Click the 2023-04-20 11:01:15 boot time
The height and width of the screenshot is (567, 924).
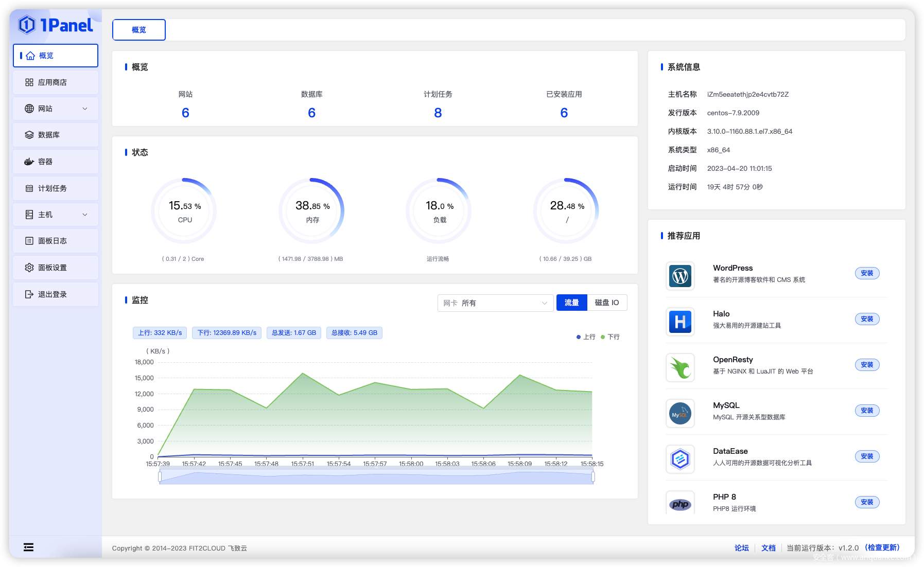click(739, 169)
